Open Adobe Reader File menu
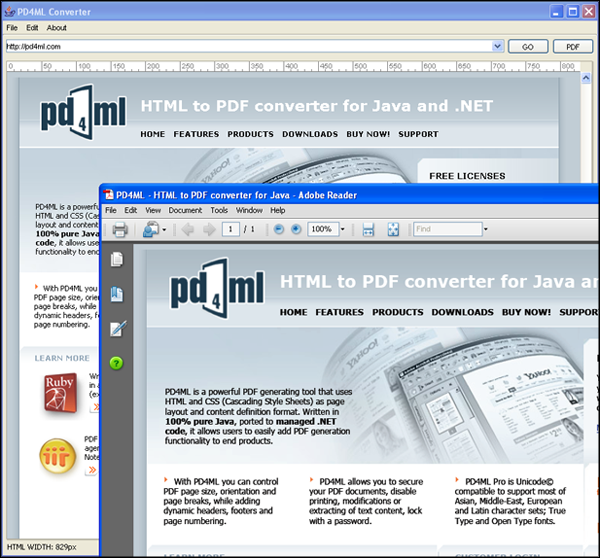The height and width of the screenshot is (558, 600). click(x=111, y=210)
